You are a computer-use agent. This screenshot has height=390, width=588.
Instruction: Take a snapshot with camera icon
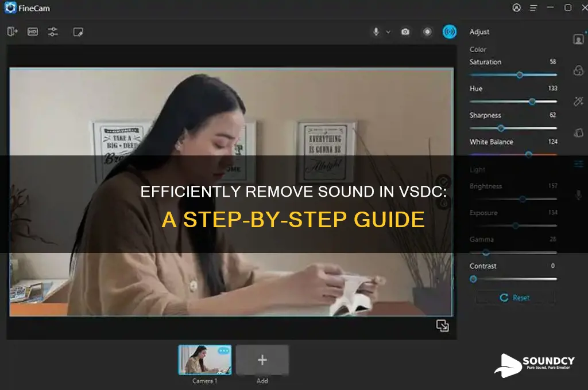pyautogui.click(x=405, y=32)
